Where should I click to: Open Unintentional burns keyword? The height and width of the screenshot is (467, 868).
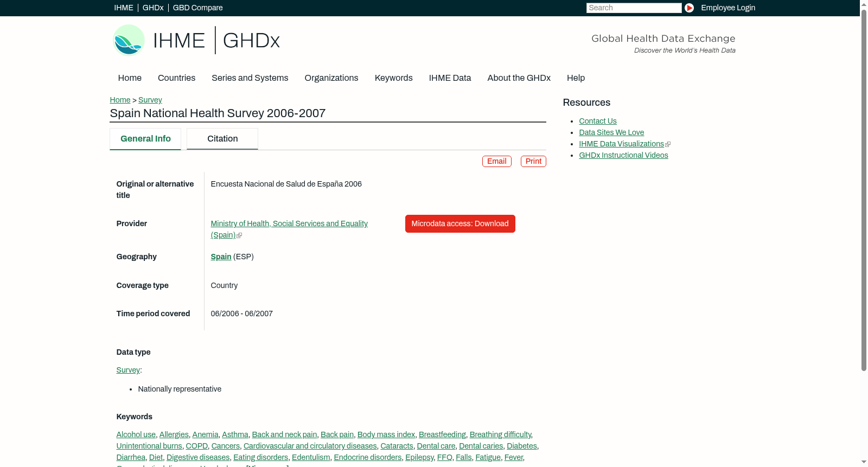coord(149,446)
